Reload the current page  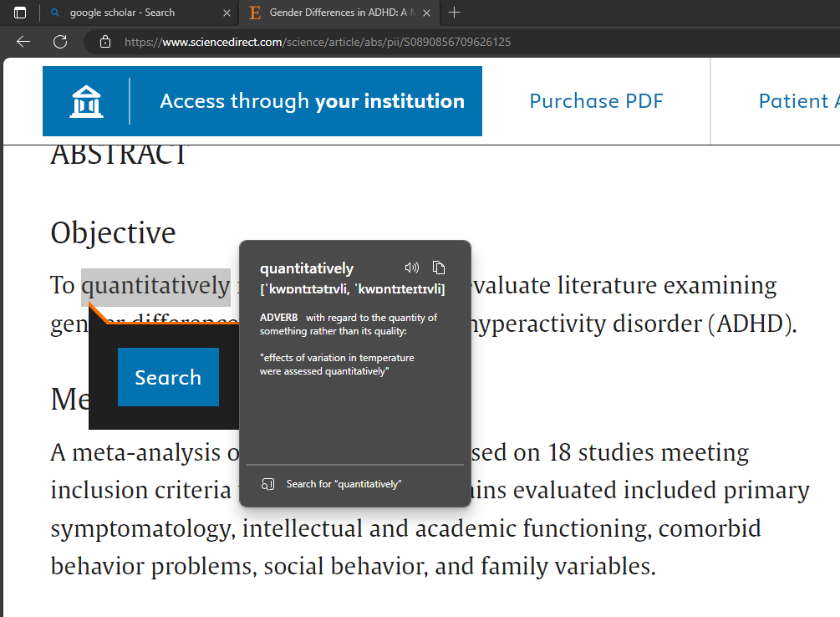click(x=60, y=42)
